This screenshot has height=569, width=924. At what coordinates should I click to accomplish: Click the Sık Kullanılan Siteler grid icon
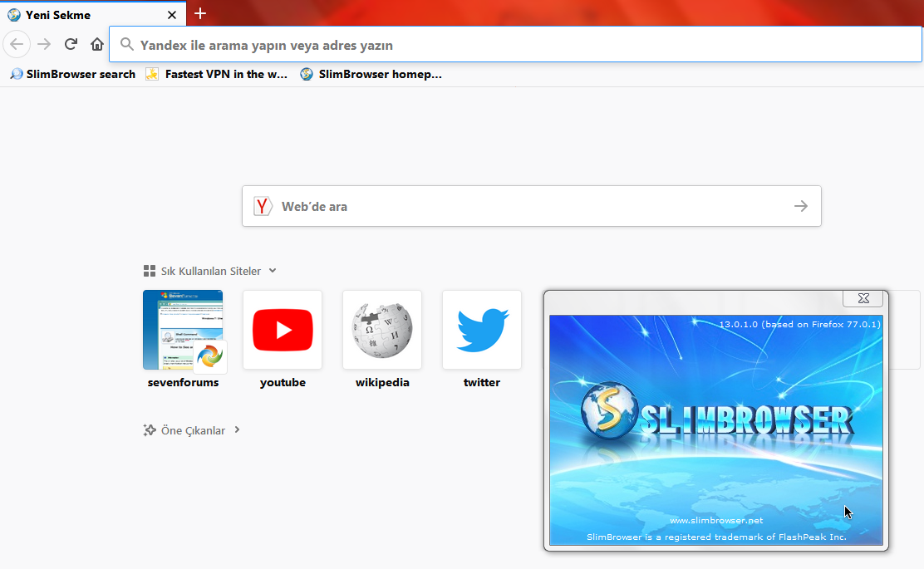[x=150, y=271]
